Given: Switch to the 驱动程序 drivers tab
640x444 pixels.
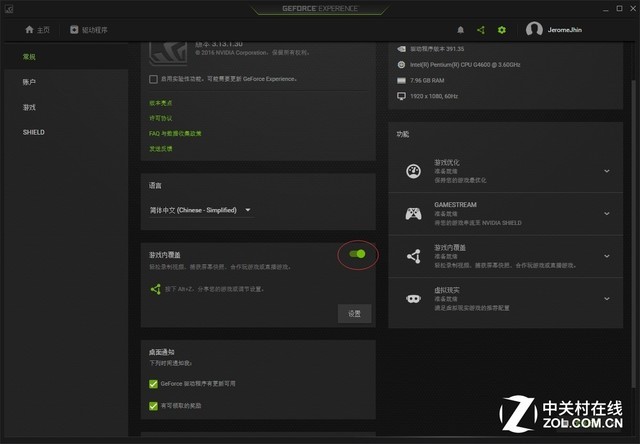Looking at the screenshot, I should (89, 30).
